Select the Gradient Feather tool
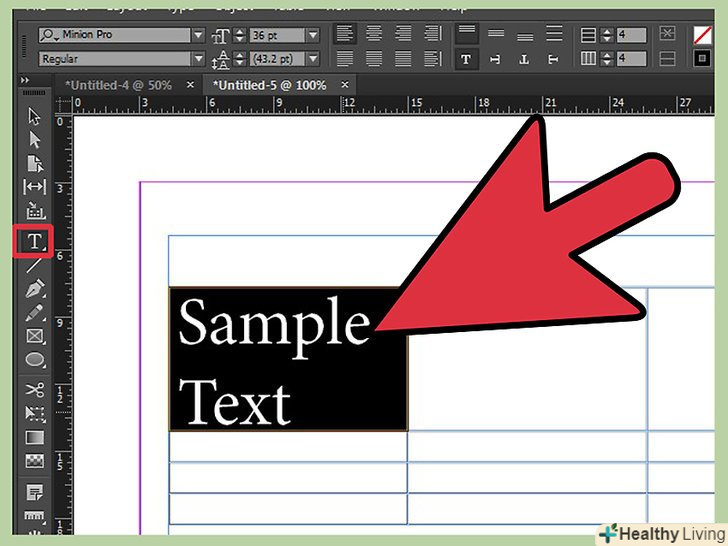 (35, 461)
